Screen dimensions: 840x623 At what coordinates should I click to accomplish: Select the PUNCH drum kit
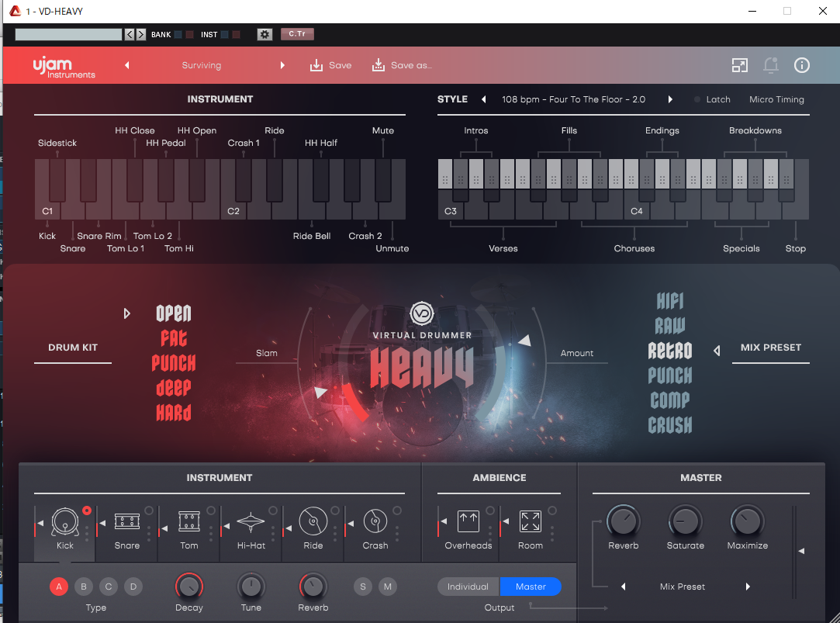point(174,363)
